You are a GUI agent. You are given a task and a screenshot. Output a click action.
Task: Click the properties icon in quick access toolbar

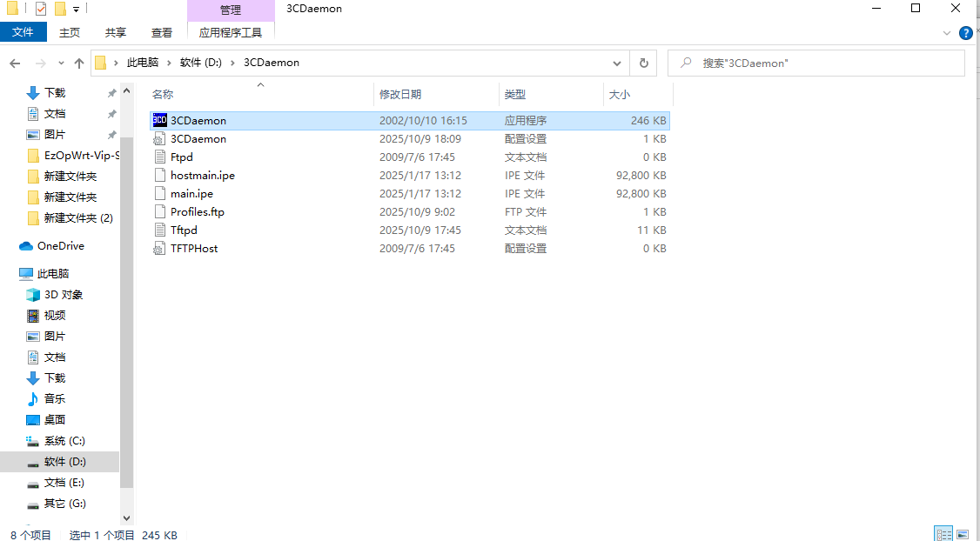pyautogui.click(x=41, y=9)
